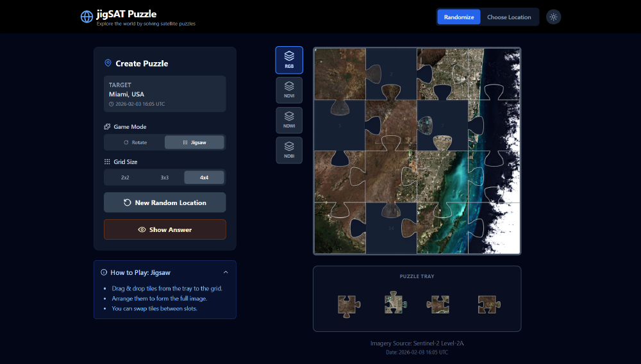Switch to the NDBI layer view
641x364 pixels.
[289, 150]
